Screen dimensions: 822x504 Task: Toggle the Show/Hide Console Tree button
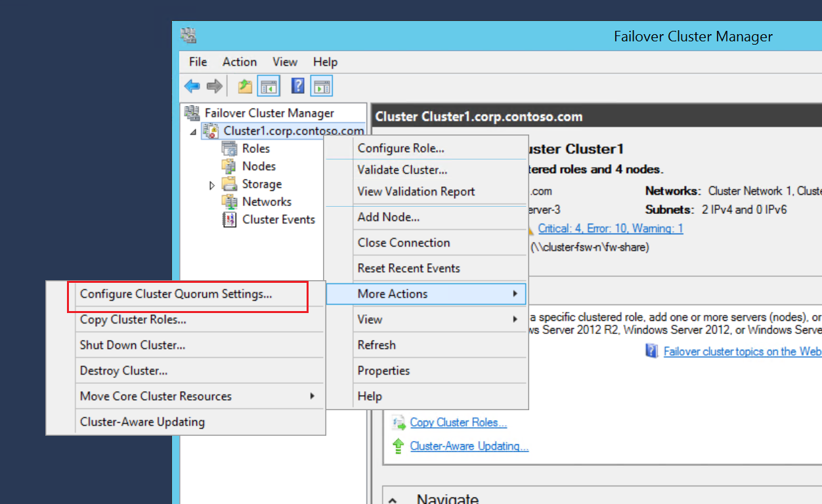(269, 86)
